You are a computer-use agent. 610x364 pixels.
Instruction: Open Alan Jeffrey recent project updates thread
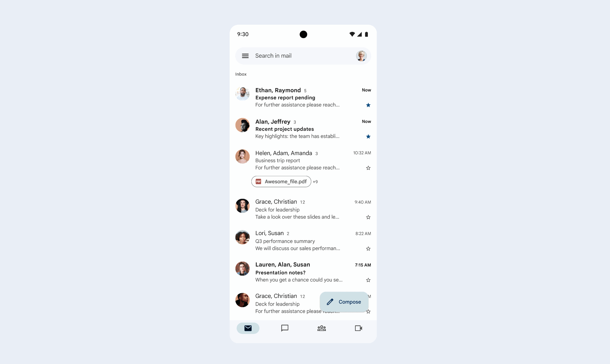[x=304, y=129]
